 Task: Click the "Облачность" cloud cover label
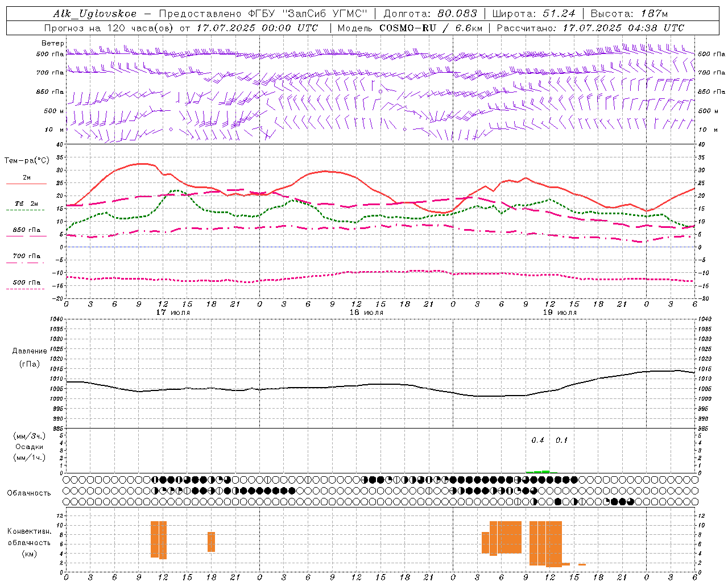(29, 493)
